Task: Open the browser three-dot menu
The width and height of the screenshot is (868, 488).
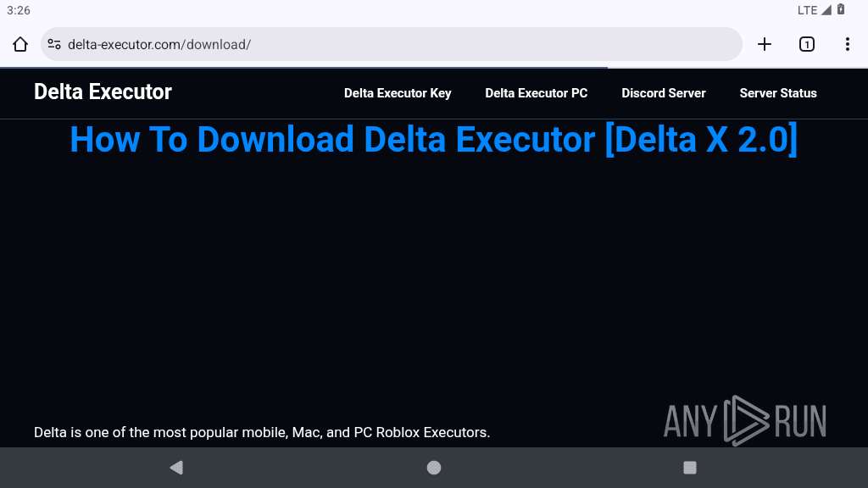Action: tap(847, 44)
